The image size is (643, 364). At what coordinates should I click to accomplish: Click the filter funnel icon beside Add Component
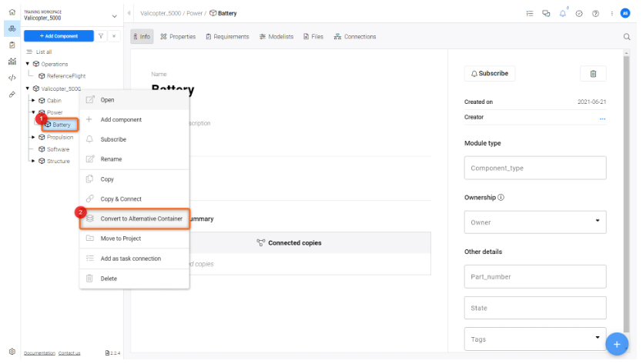(x=101, y=36)
